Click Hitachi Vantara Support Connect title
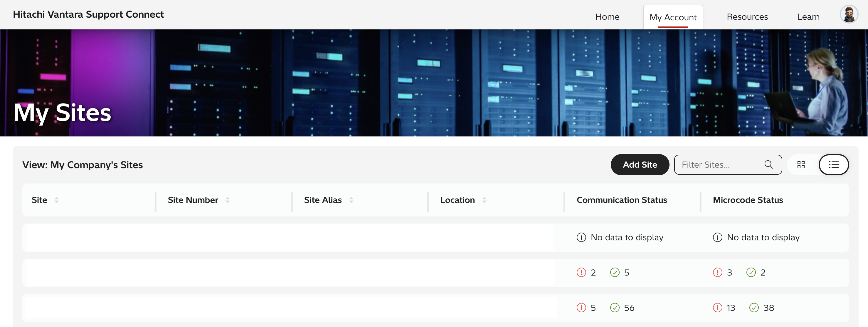The height and width of the screenshot is (327, 868). [x=88, y=14]
